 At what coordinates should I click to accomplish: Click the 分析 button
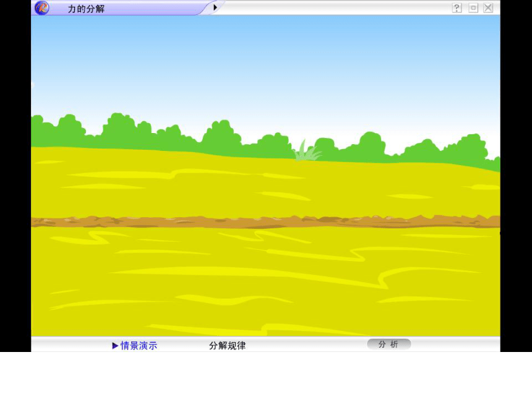tap(389, 345)
